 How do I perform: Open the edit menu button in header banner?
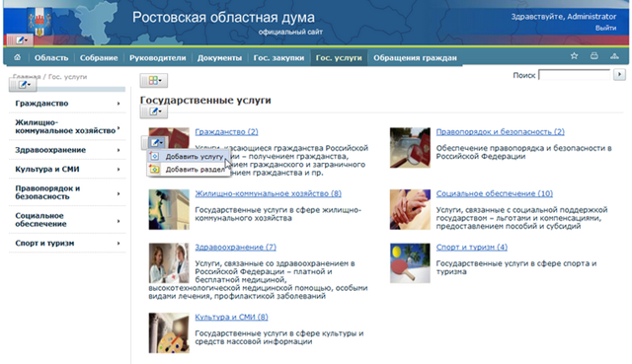click(19, 40)
